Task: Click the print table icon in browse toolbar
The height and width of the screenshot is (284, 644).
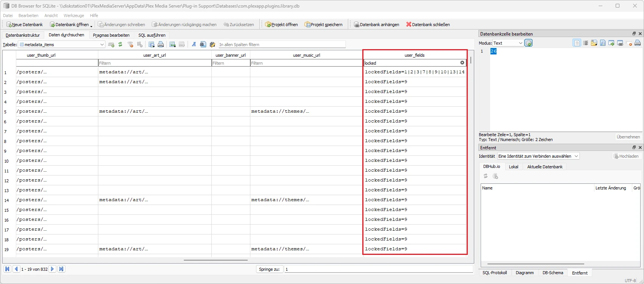Action: [x=161, y=45]
